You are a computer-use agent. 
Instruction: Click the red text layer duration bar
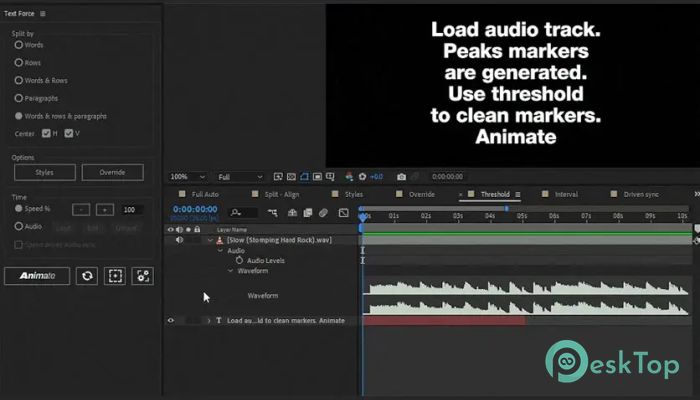coord(445,321)
